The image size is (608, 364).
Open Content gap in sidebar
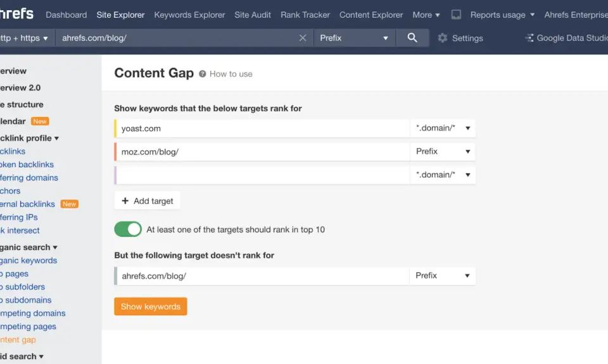point(18,339)
